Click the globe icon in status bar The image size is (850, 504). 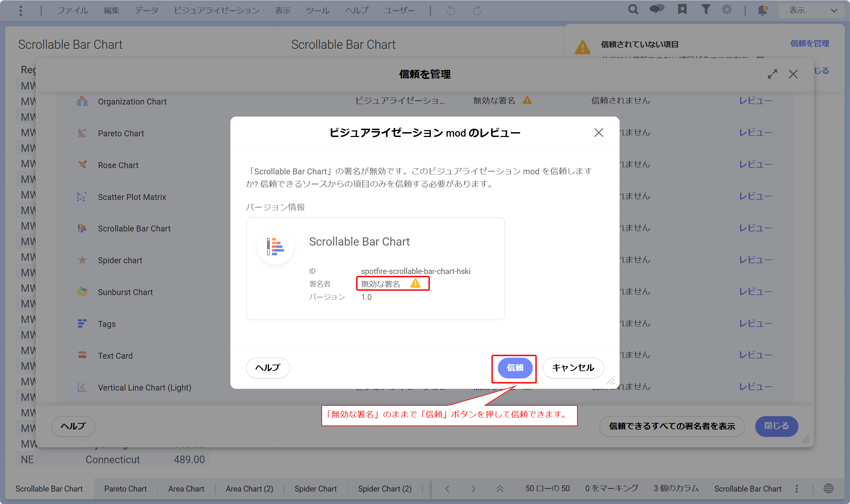(829, 489)
